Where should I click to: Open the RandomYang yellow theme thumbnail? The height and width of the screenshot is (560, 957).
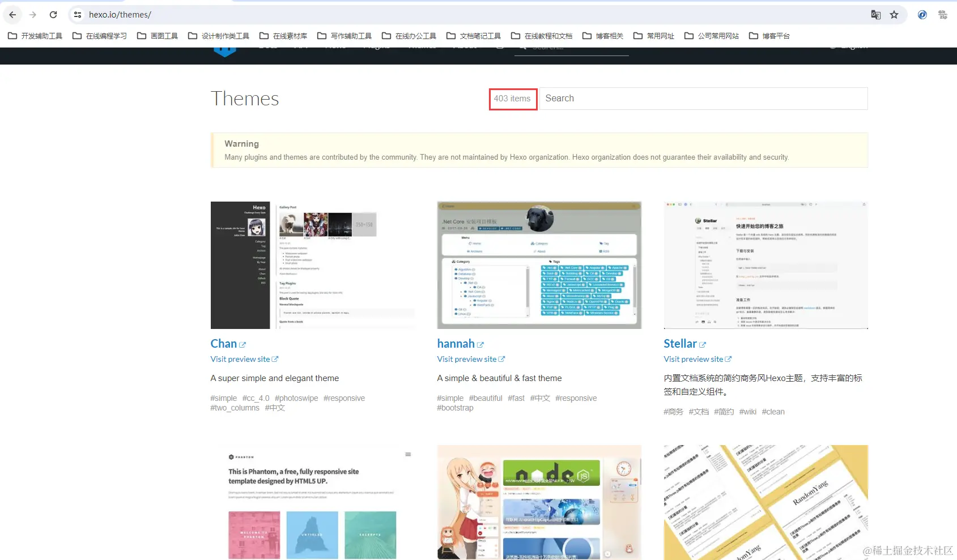[766, 503]
